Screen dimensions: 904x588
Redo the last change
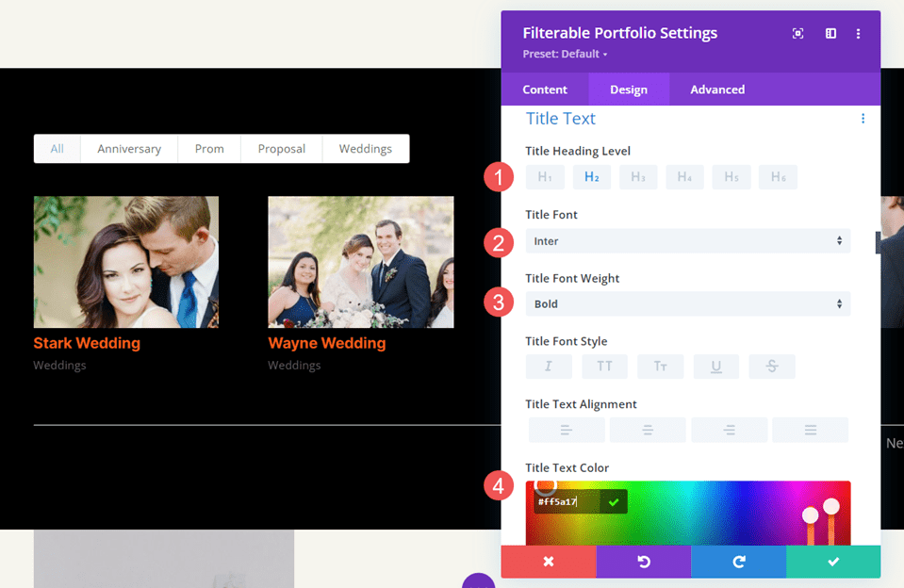pos(738,562)
